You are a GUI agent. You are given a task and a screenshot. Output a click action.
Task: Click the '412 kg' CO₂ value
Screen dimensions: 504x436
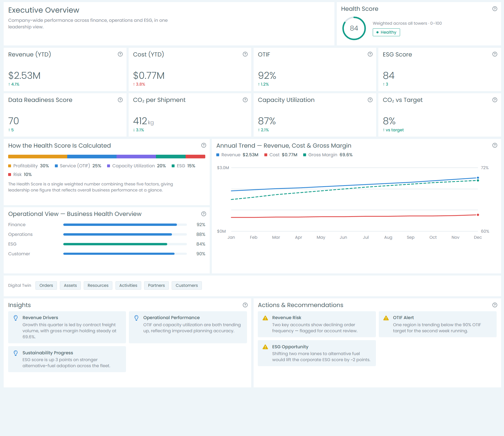click(143, 121)
